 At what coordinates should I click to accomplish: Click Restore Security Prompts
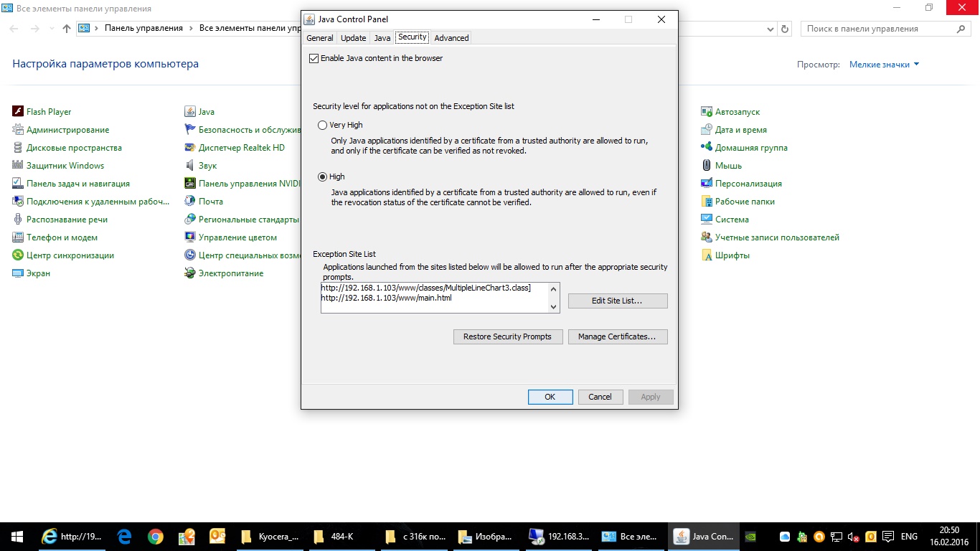pos(507,336)
